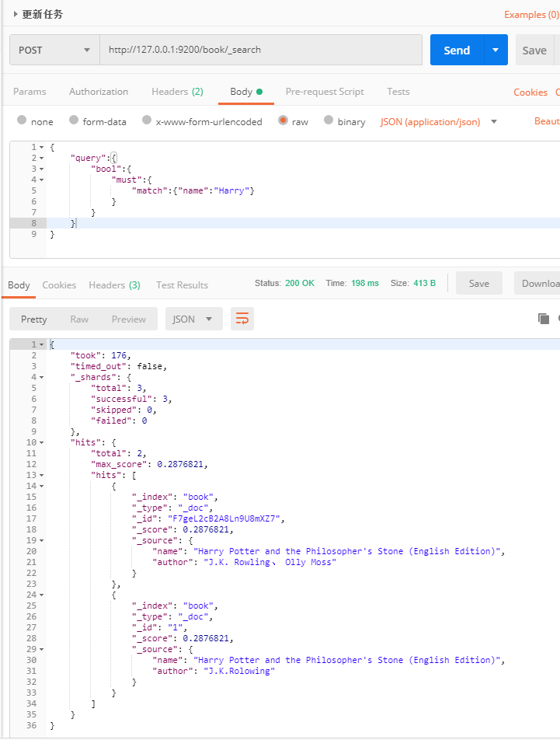Switch to the Authorization tab
Screen dimensions: 560x740
[x=99, y=92]
